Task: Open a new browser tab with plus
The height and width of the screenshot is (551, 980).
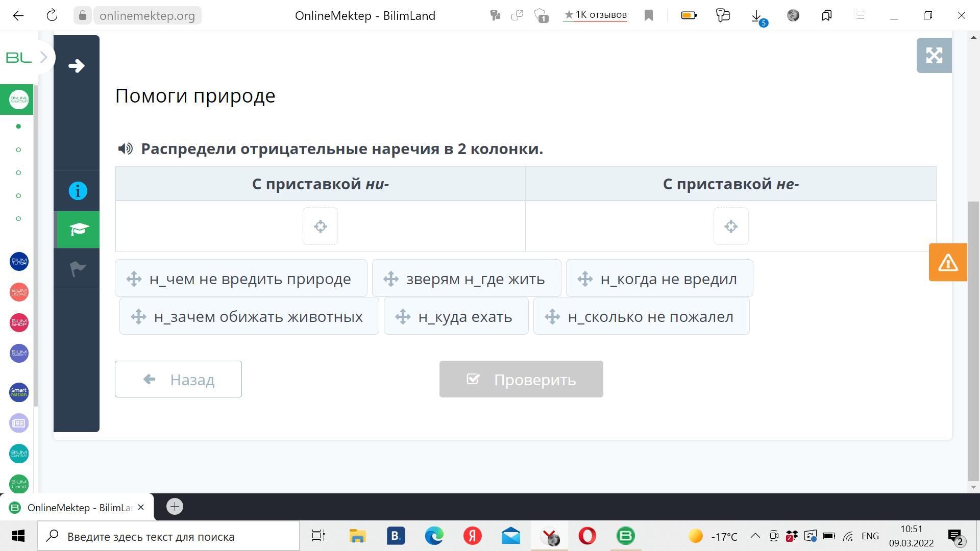Action: [x=175, y=507]
